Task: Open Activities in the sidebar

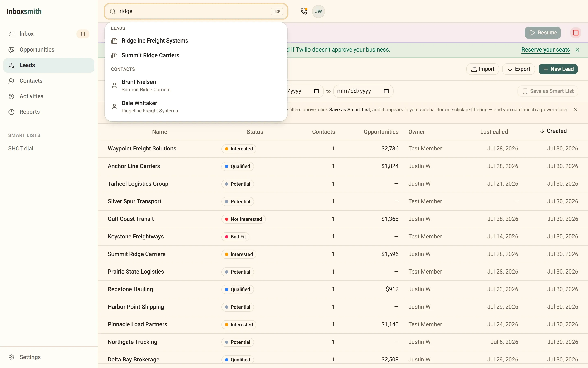Action: pyautogui.click(x=49, y=96)
